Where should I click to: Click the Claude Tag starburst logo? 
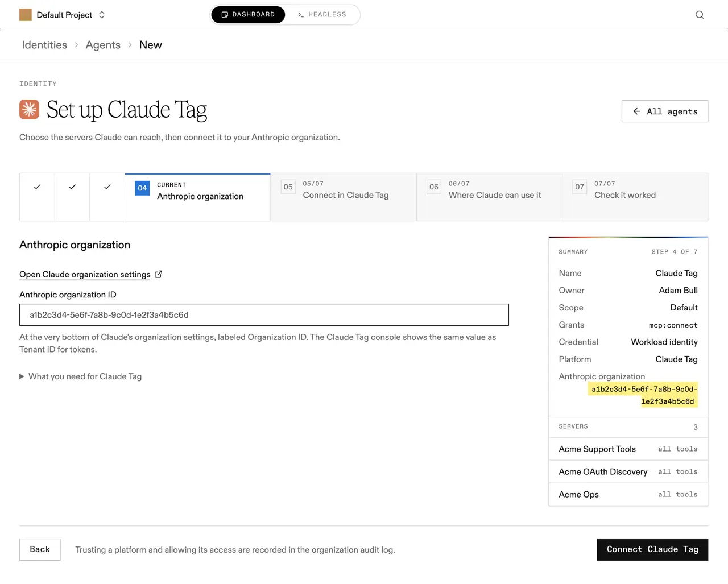click(29, 109)
